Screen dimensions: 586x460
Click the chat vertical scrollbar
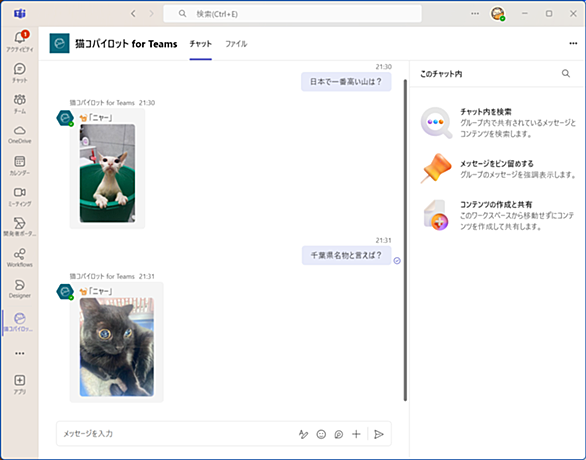(x=405, y=240)
